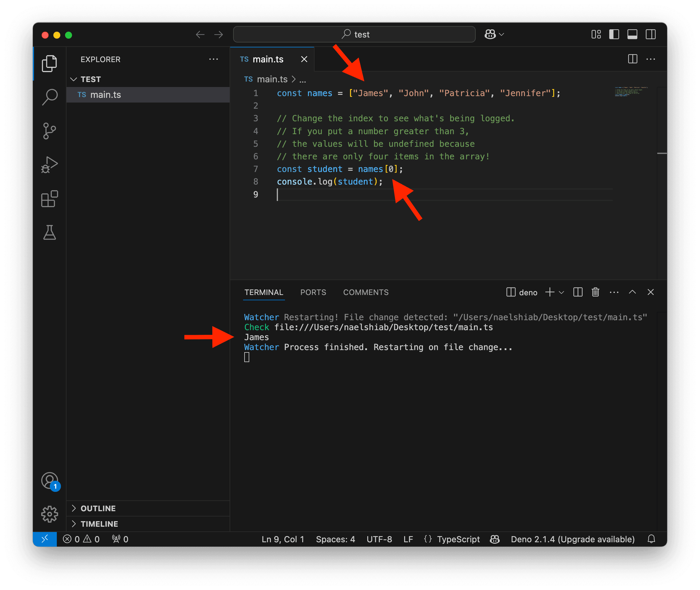Click Deno 2.1.4 upgrade status item
This screenshot has height=590, width=700.
573,539
